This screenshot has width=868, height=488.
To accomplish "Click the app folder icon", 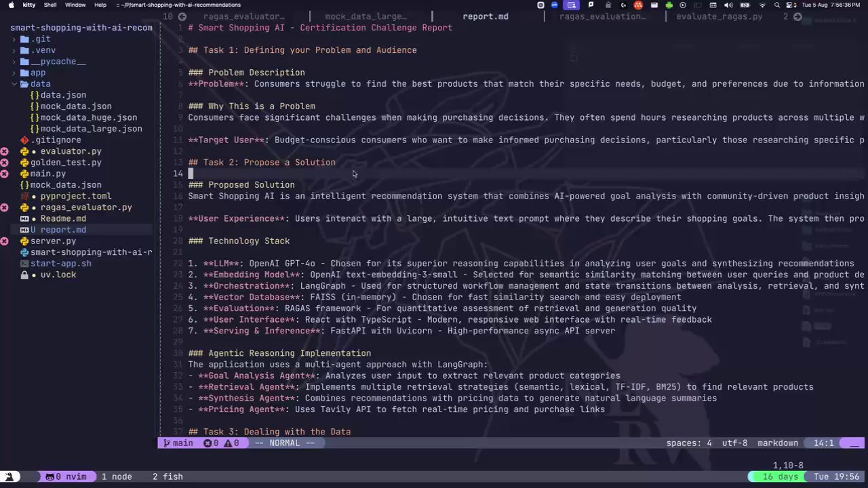I will (24, 73).
